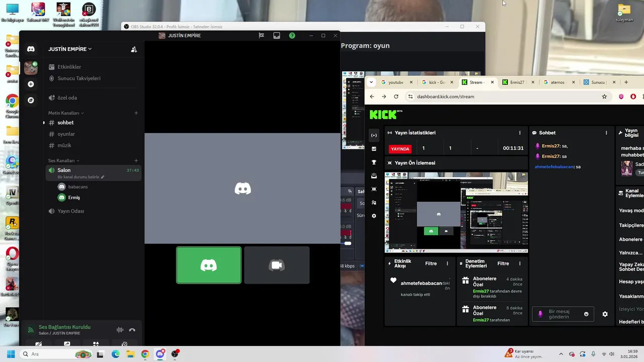Collapse the Metin Kanalları category
This screenshot has height=362, width=644.
coord(66,113)
